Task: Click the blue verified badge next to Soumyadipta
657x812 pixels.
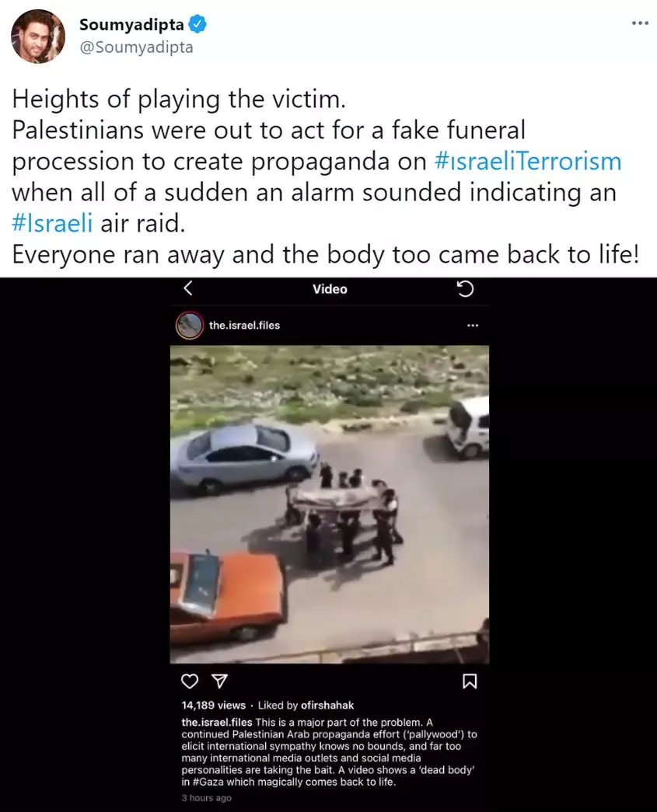Action: [x=197, y=24]
